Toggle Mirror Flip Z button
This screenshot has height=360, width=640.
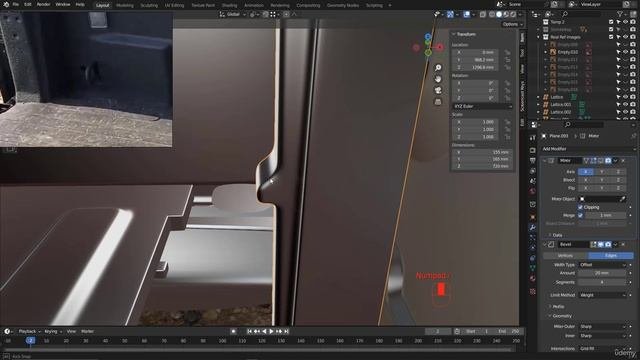[618, 188]
